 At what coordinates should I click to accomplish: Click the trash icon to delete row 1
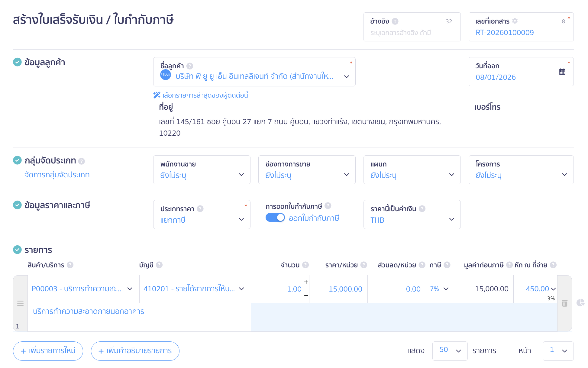pos(564,303)
